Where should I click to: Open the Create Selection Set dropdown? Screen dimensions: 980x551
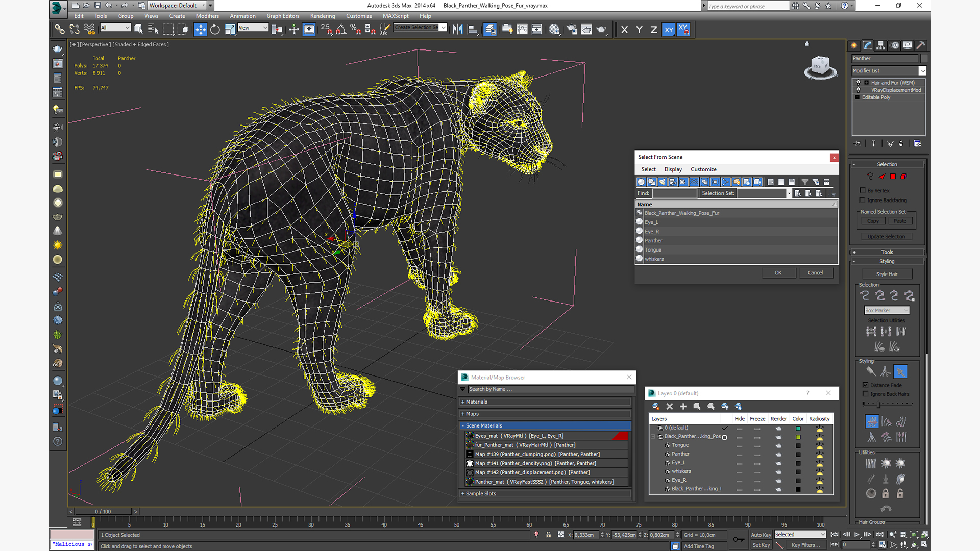(420, 28)
